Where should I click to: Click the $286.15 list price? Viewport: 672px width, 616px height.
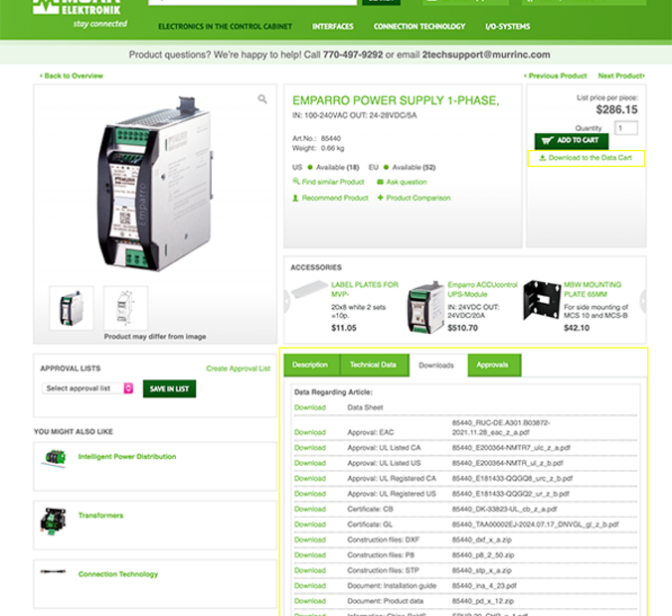pos(616,110)
